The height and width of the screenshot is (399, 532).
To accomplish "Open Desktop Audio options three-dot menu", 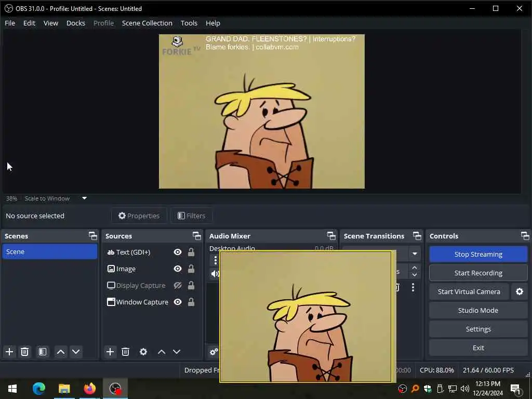I will (215, 261).
